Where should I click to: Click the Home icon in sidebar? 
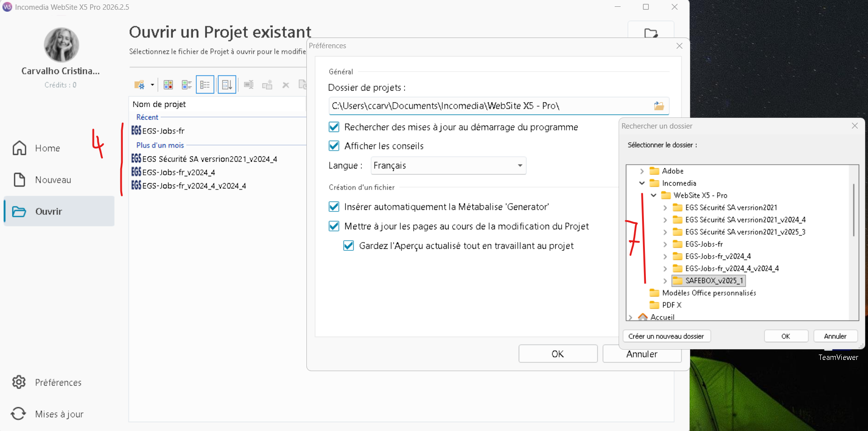point(19,148)
